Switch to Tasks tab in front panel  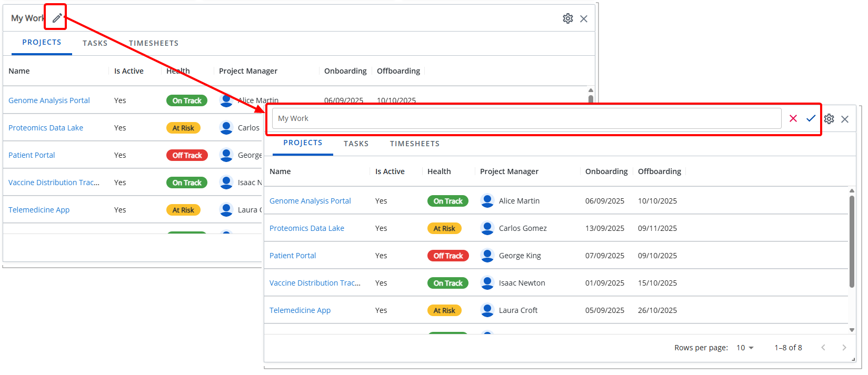(x=356, y=144)
